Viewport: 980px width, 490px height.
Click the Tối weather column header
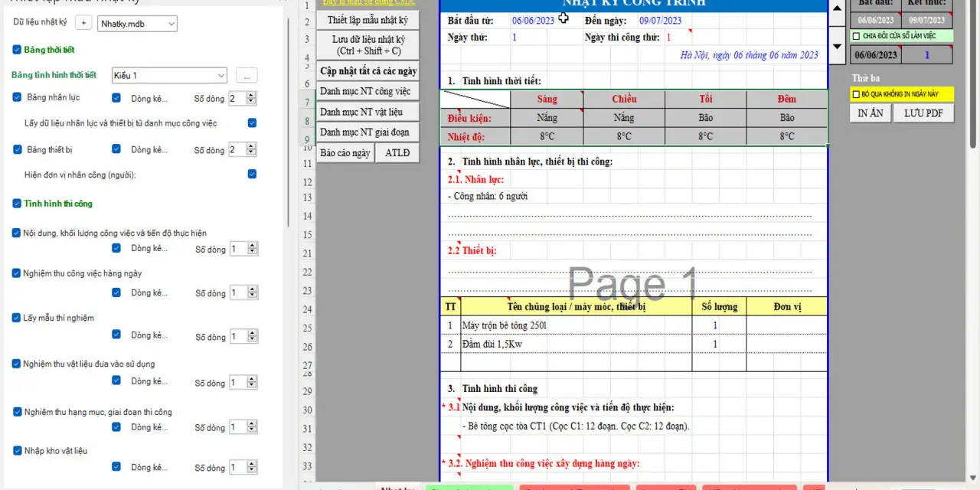coord(705,100)
